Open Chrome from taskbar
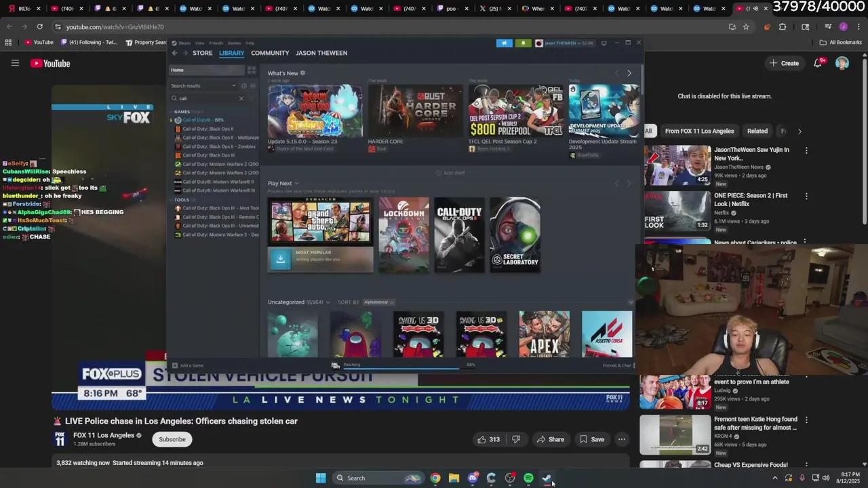Screen dimensions: 868x488 tap(435, 478)
